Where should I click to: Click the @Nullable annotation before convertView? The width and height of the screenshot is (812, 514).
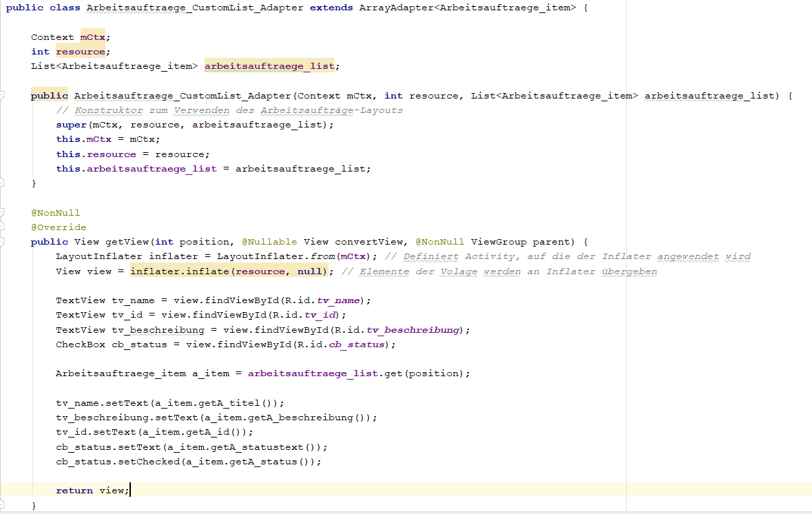click(x=269, y=242)
